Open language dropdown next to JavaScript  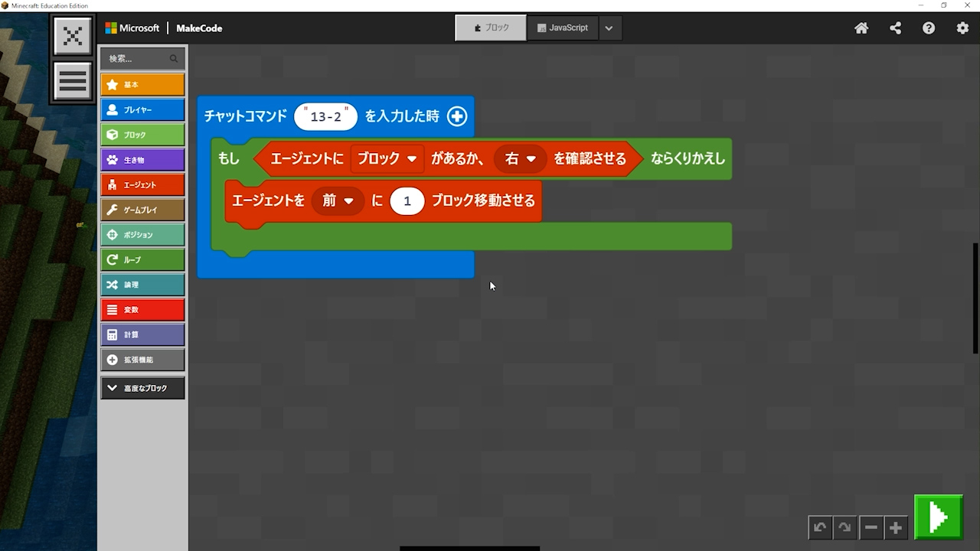[x=609, y=28]
